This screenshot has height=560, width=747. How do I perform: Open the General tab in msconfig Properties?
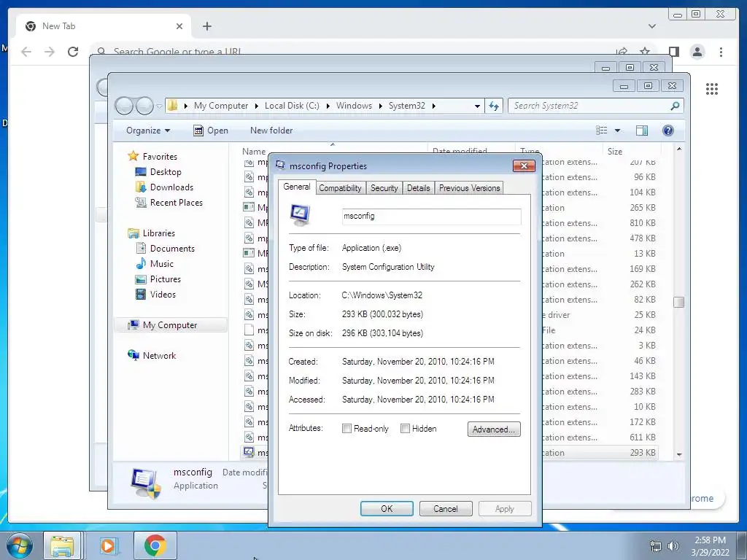(297, 187)
